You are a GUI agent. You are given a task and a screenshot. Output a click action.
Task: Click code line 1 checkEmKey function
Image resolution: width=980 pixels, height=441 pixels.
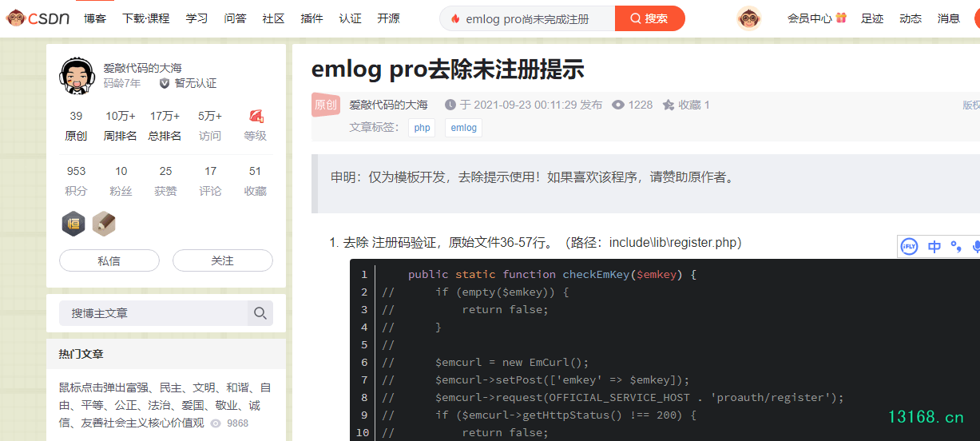(x=552, y=274)
